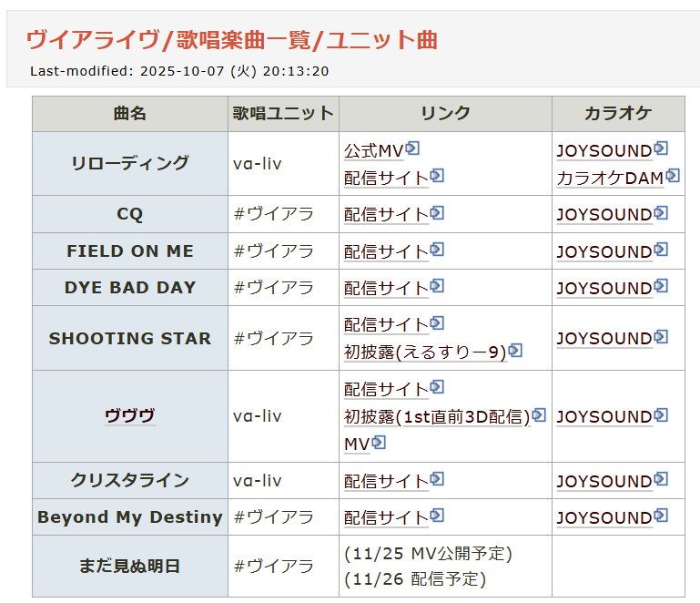Open カラオケDAM link for リローディング
700x603 pixels.
point(610,178)
